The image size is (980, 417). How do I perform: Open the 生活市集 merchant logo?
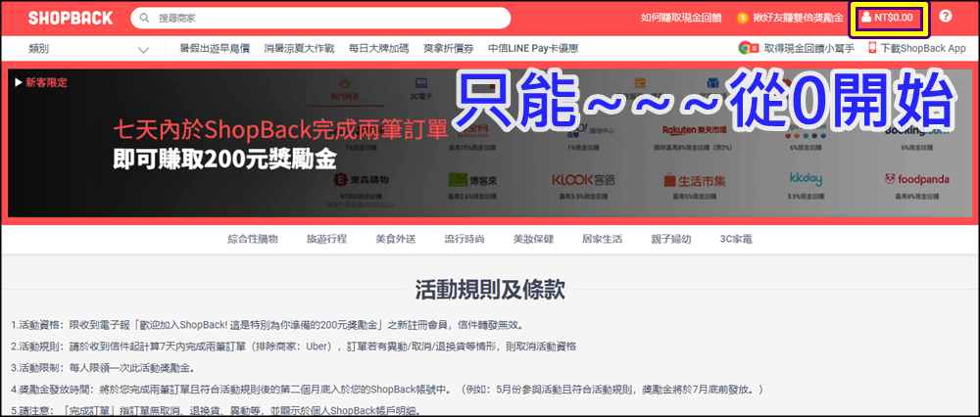pos(695,181)
